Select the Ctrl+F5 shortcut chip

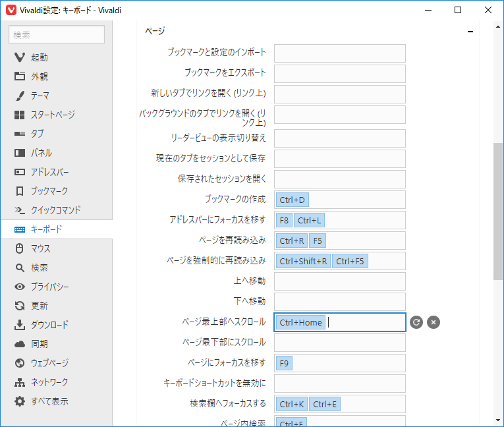coord(350,261)
